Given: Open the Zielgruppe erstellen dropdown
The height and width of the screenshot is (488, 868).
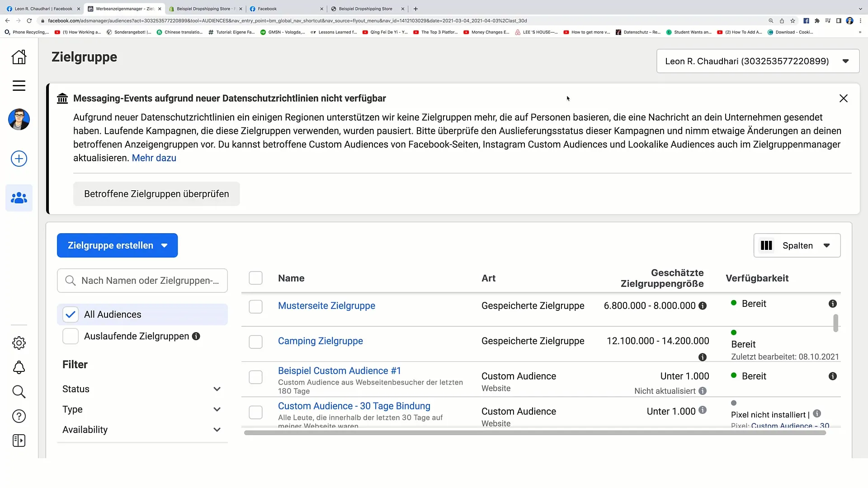Looking at the screenshot, I should click(x=117, y=245).
